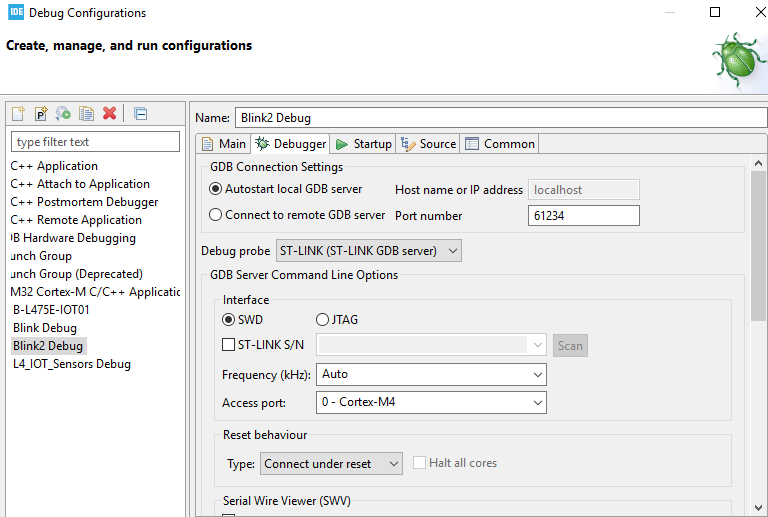Open the Main tab

[224, 144]
